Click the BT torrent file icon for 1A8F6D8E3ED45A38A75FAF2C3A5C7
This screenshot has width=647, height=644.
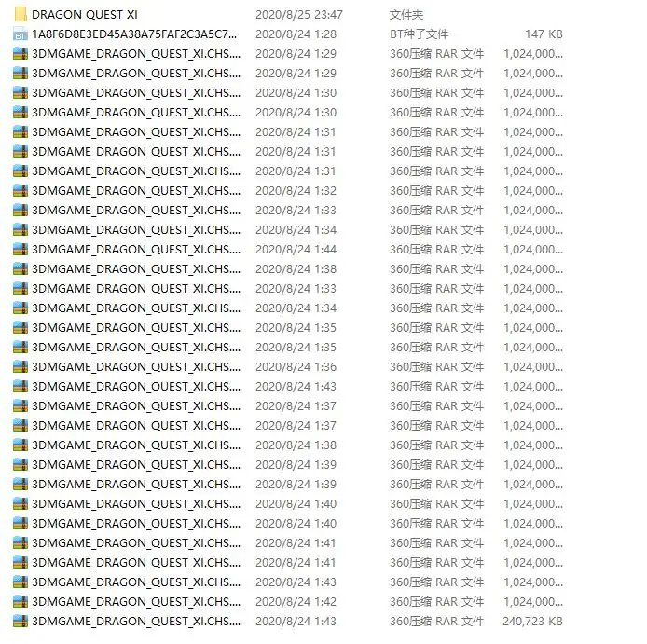[x=21, y=34]
